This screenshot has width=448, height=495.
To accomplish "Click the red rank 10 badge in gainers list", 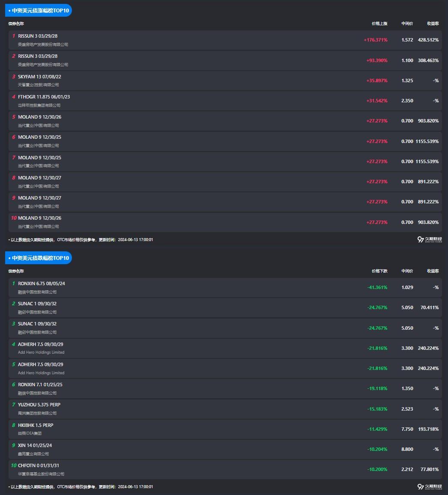I will (13, 218).
